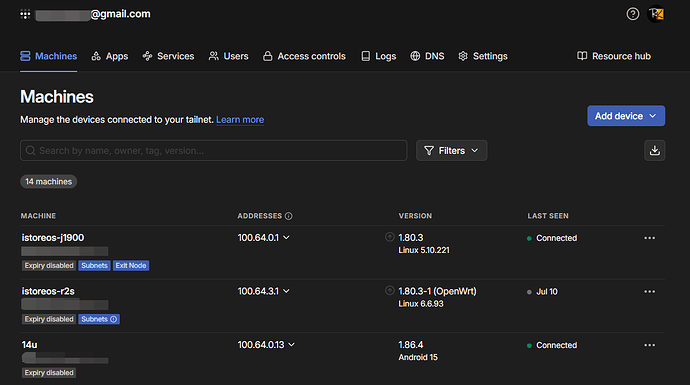Image resolution: width=690 pixels, height=385 pixels.
Task: Click the Jul 10 last seen value
Action: click(542, 292)
